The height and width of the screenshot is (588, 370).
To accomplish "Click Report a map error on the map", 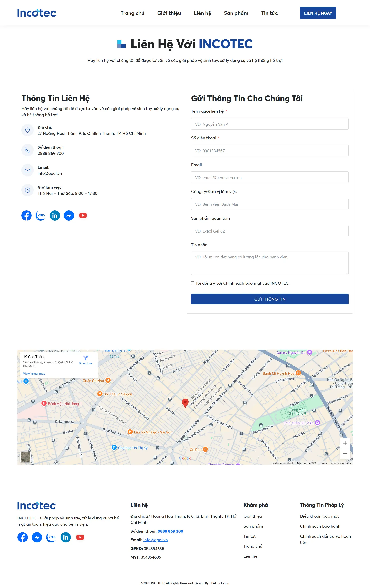I will pyautogui.click(x=340, y=463).
